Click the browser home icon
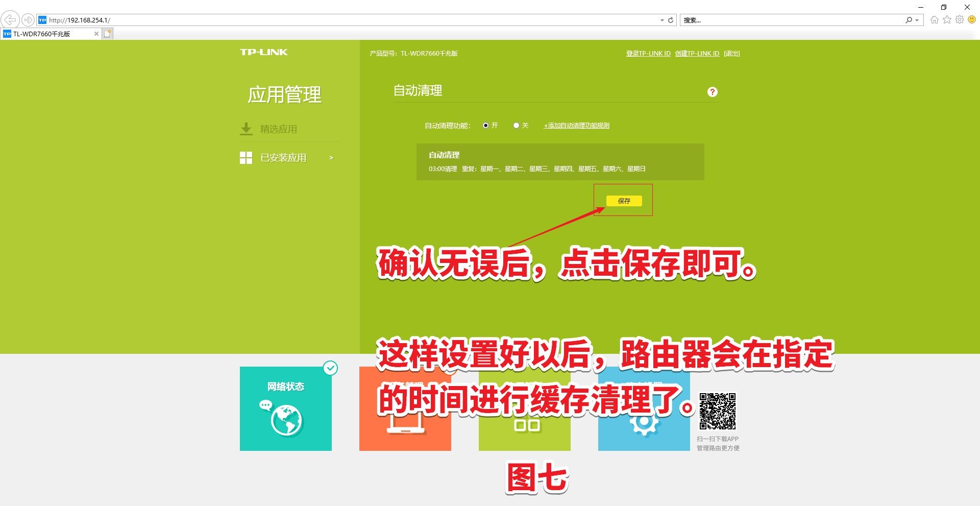Image resolution: width=980 pixels, height=506 pixels. point(934,20)
